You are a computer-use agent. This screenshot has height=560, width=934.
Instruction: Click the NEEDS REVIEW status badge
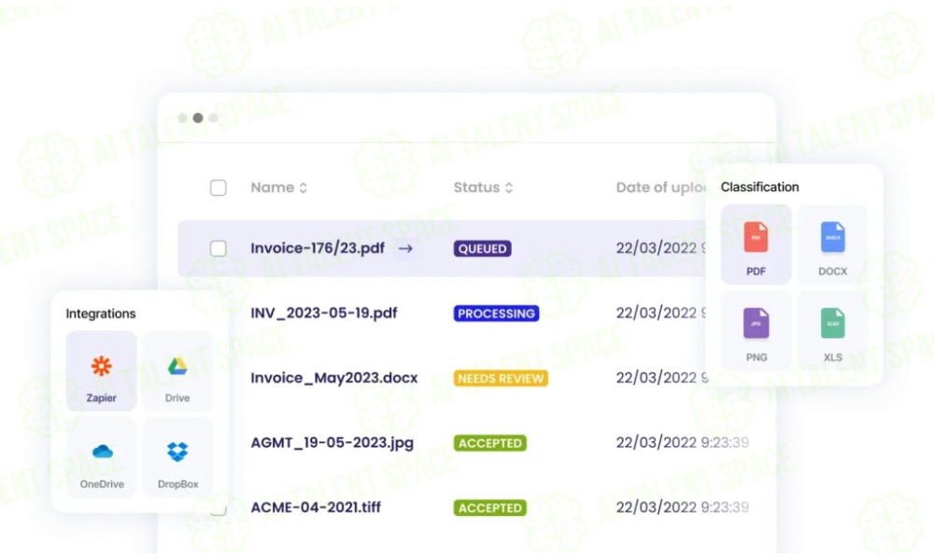tap(501, 378)
